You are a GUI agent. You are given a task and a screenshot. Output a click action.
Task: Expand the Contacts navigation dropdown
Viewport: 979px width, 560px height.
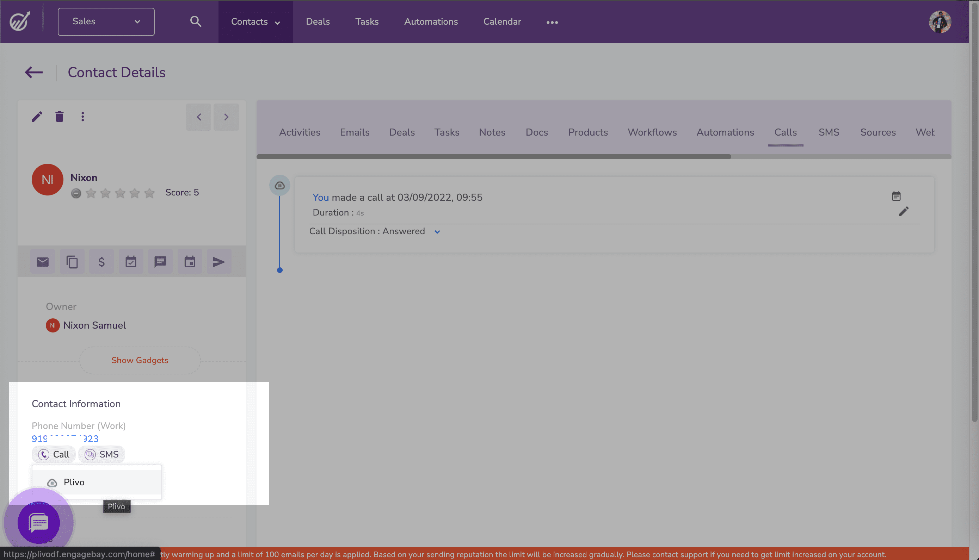(x=276, y=21)
